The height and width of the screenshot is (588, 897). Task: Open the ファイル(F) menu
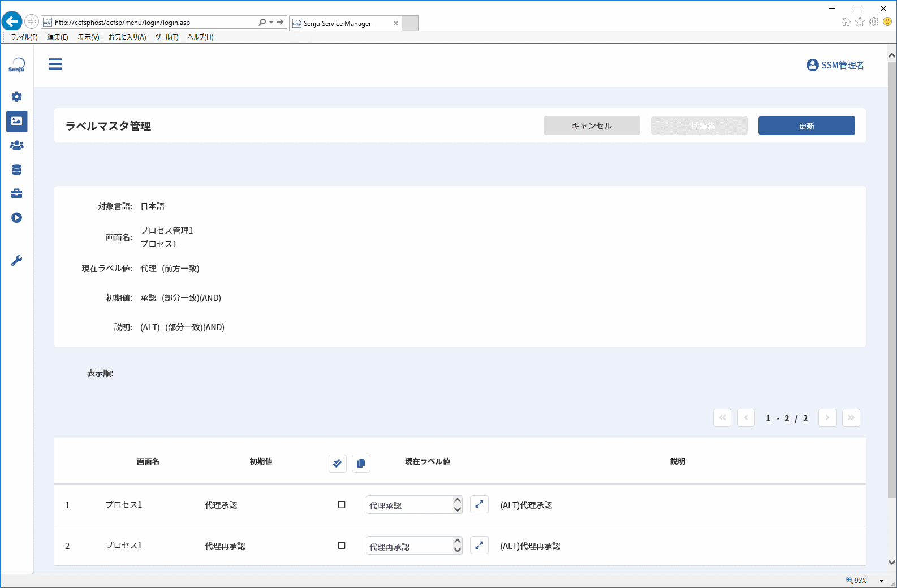click(24, 37)
